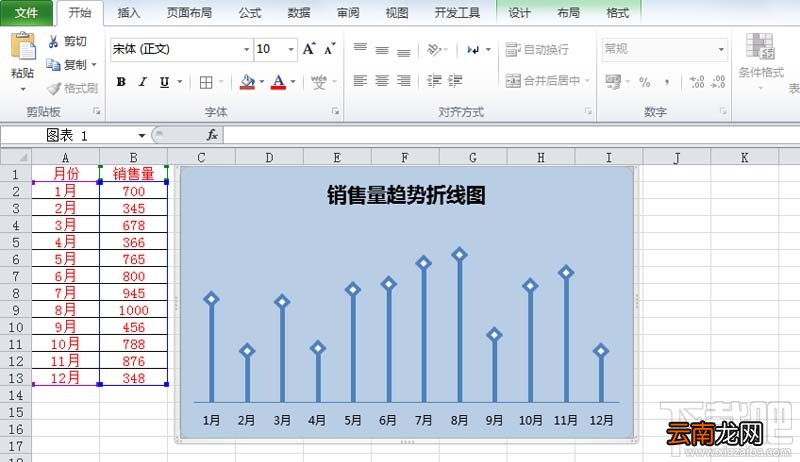Toggle Underline formatting
Viewport: 800px width, 462px height.
(x=164, y=82)
